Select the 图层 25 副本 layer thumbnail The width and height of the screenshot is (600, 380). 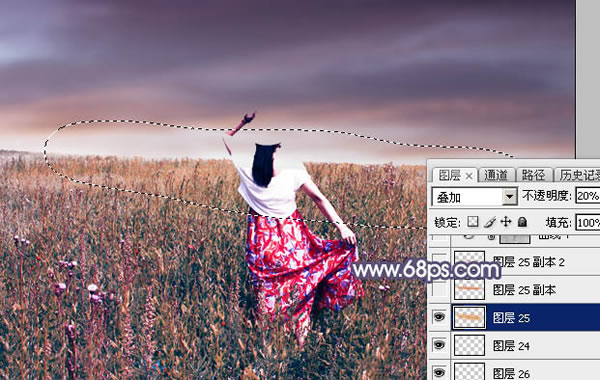tap(469, 289)
